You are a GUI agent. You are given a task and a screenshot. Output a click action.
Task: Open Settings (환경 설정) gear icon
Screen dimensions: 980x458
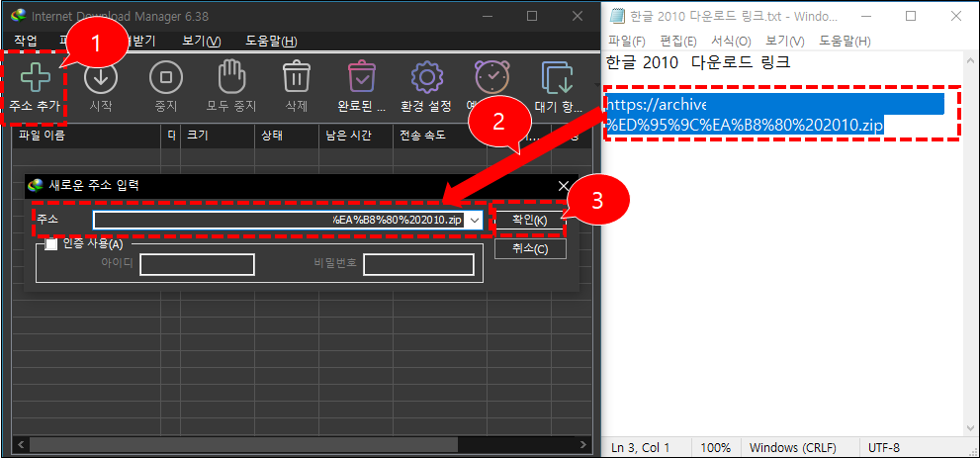click(x=426, y=77)
